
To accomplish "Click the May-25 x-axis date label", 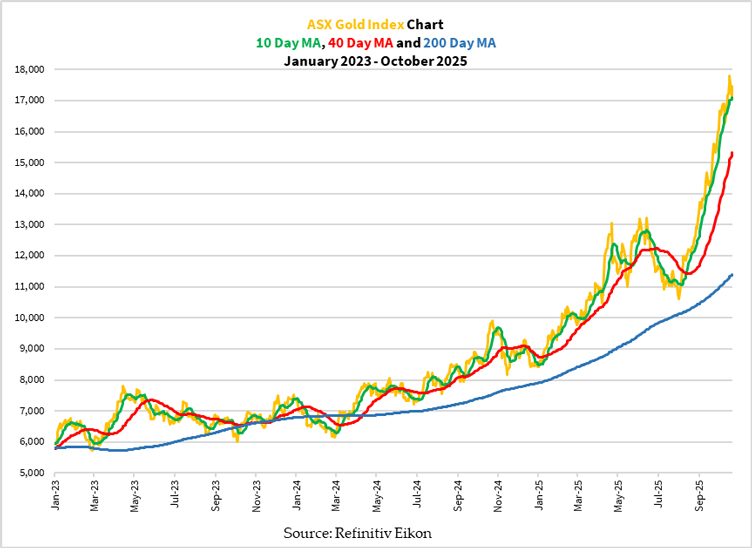I will click(617, 496).
